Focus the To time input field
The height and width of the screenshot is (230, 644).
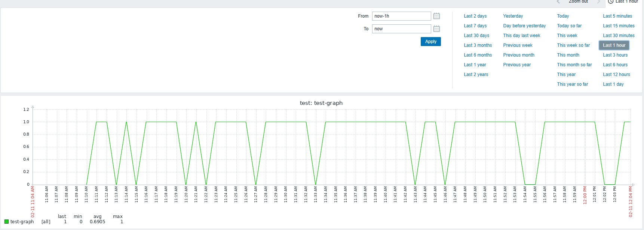(x=401, y=29)
